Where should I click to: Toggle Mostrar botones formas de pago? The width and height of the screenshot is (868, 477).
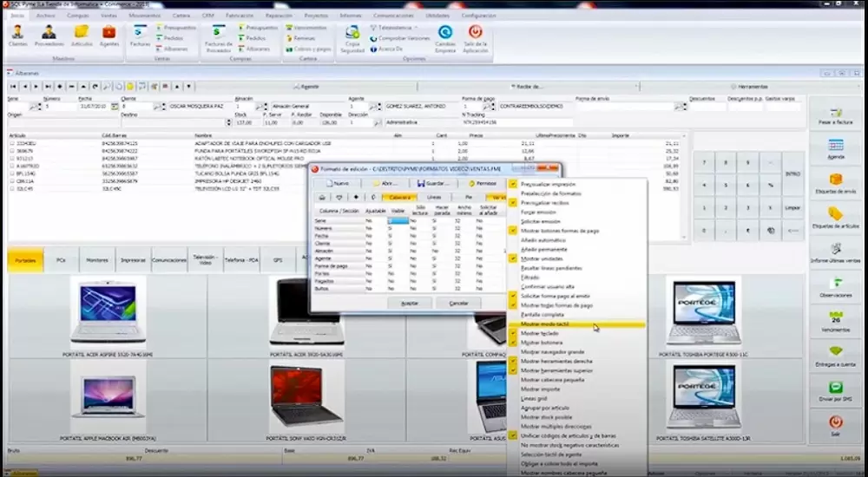pyautogui.click(x=560, y=231)
